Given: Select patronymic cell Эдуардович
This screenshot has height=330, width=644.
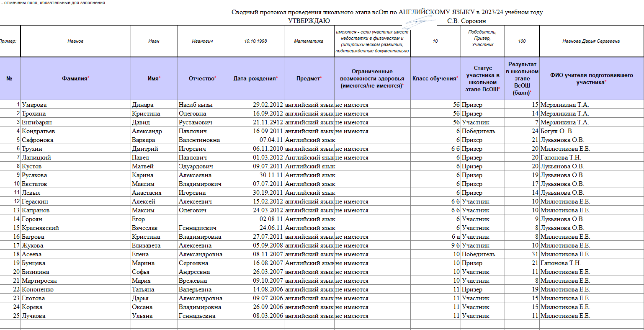Looking at the screenshot, I should click(203, 166).
